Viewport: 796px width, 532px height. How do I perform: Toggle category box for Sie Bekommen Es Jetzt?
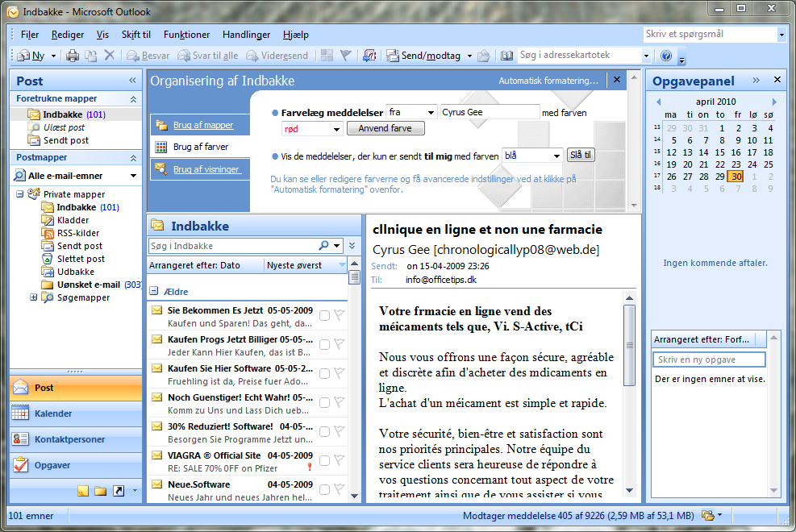(324, 315)
